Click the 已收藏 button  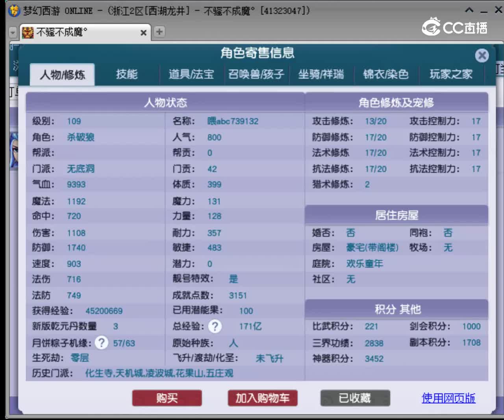tap(355, 398)
